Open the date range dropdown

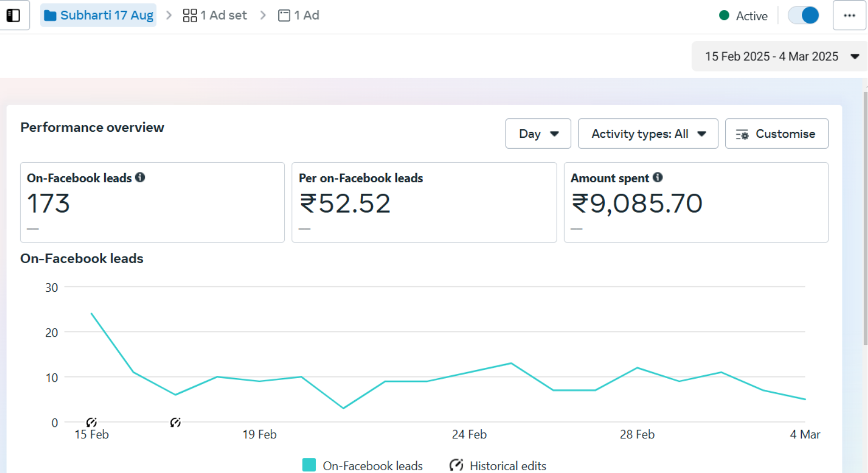779,56
